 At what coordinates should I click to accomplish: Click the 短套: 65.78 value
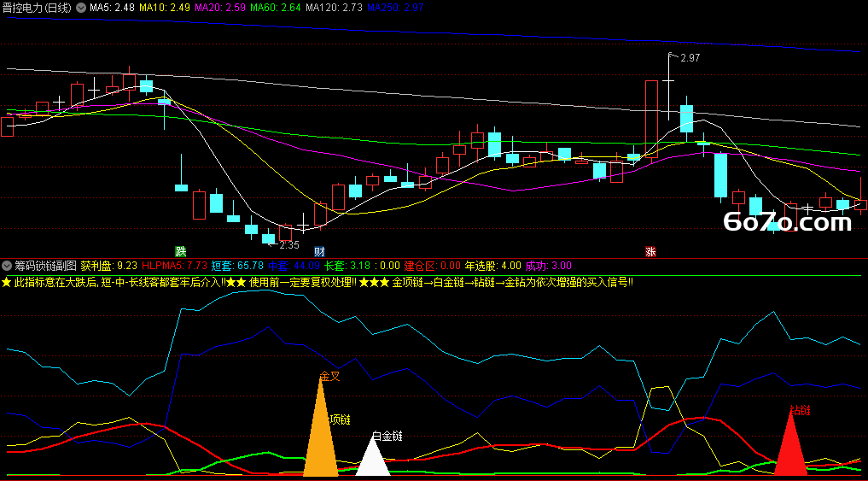coord(237,266)
